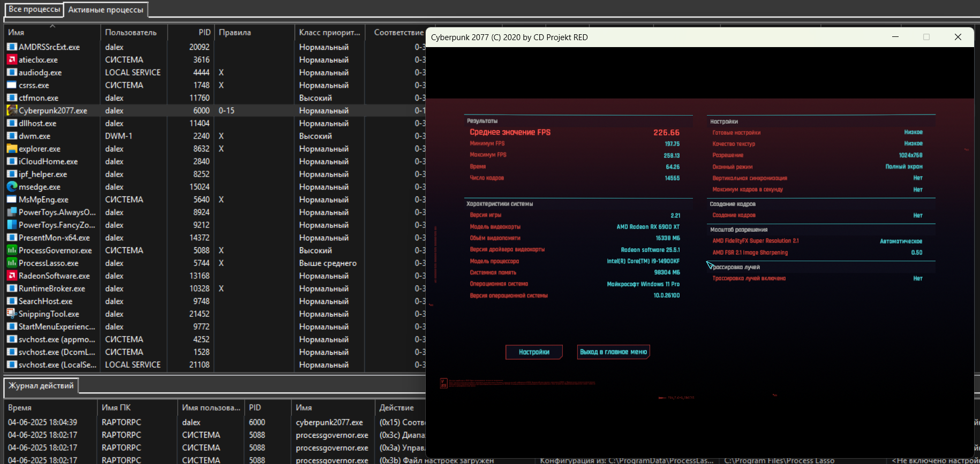
Task: Select the RuntimeBroker.exe process icon
Action: tap(12, 288)
